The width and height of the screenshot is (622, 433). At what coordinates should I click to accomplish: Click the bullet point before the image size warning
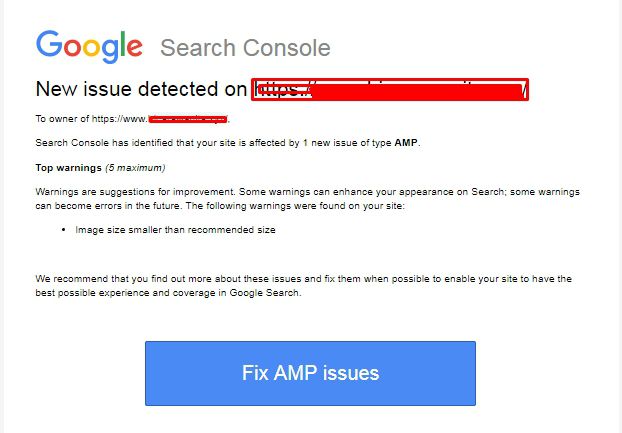[x=63, y=230]
